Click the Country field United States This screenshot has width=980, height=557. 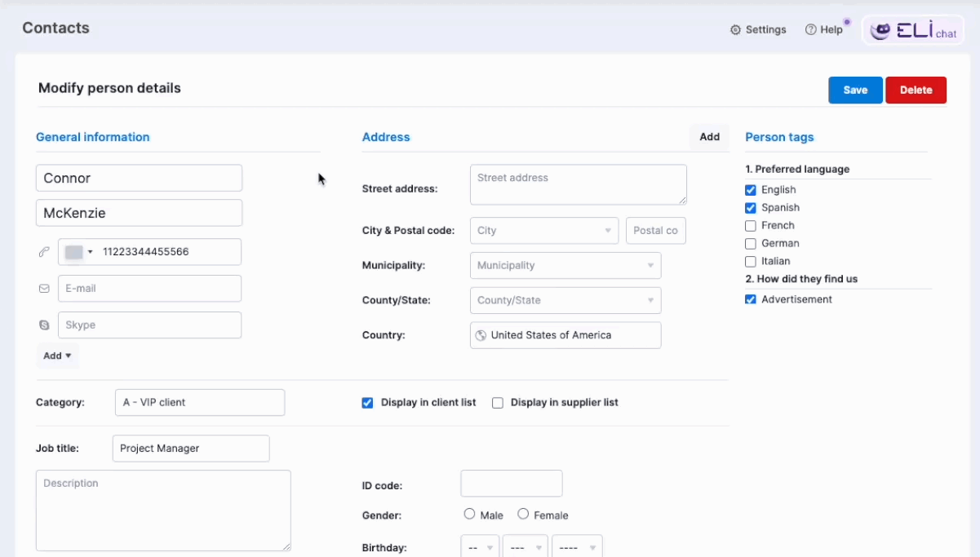pyautogui.click(x=565, y=335)
